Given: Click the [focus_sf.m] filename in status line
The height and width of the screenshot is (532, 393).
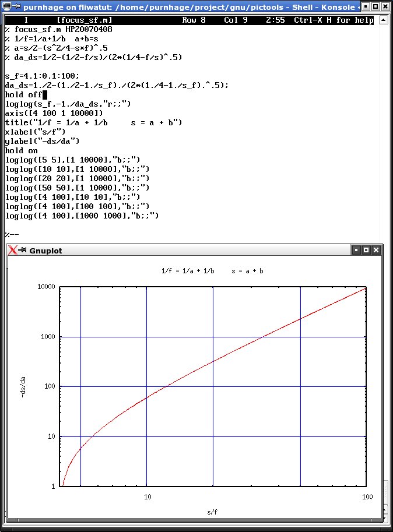Looking at the screenshot, I should [x=84, y=20].
